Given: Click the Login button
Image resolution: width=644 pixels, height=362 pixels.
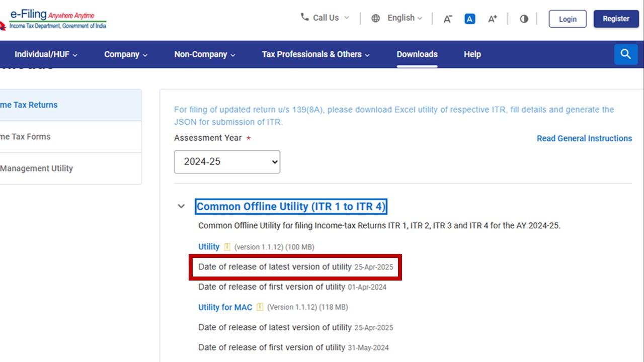Looking at the screenshot, I should click(568, 19).
